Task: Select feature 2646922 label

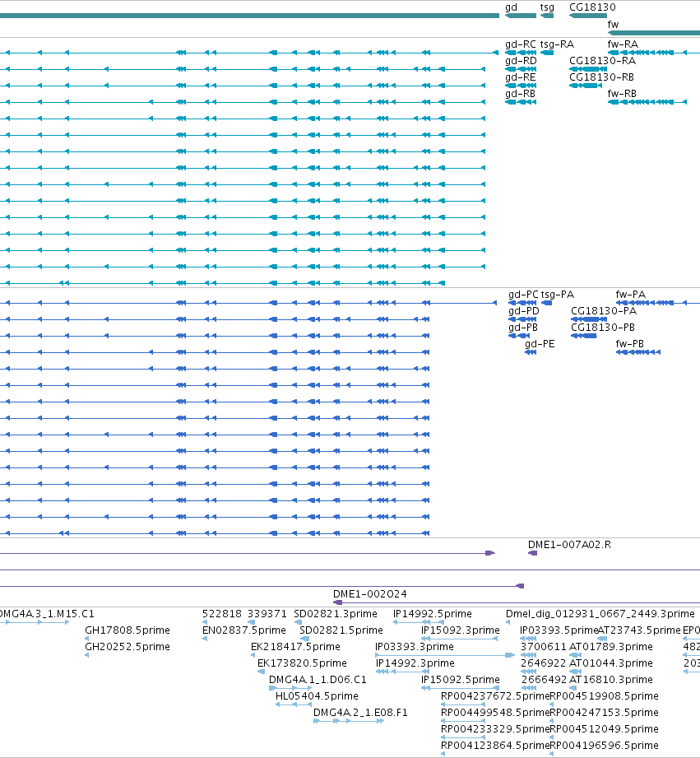Action: pyautogui.click(x=544, y=663)
